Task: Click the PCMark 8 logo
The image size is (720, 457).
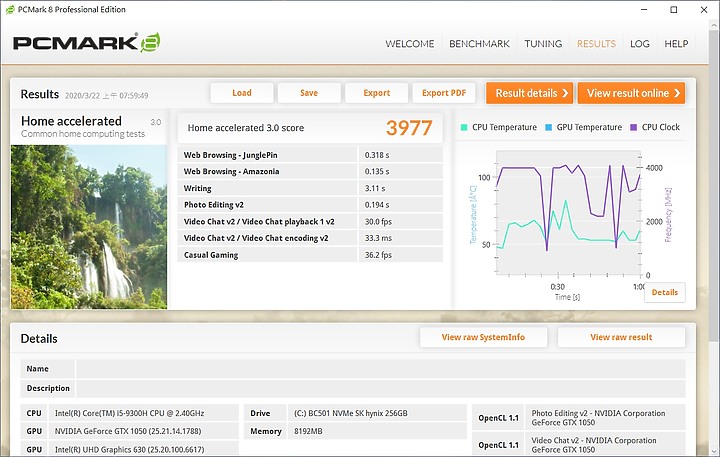Action: click(x=87, y=43)
